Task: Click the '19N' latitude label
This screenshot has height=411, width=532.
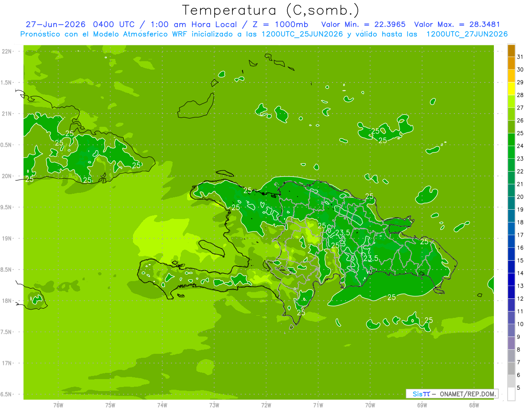Action: [x=7, y=239]
